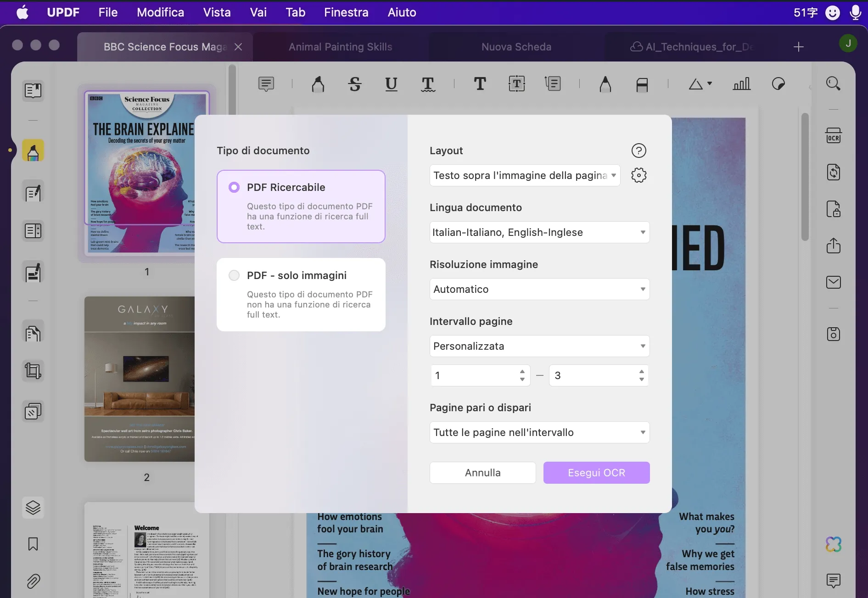Screen dimensions: 868x598
Task: Open the File menu
Action: [x=108, y=12]
